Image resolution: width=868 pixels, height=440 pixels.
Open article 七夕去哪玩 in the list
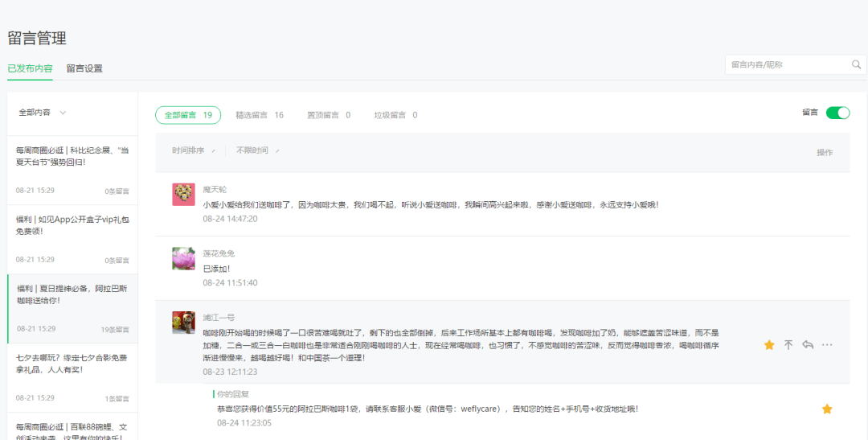[72, 364]
